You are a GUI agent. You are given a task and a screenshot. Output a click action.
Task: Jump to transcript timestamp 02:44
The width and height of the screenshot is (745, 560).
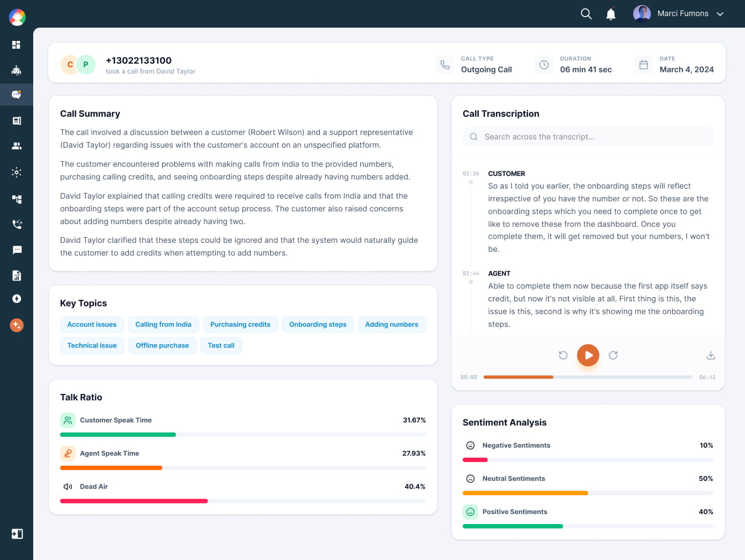[471, 273]
